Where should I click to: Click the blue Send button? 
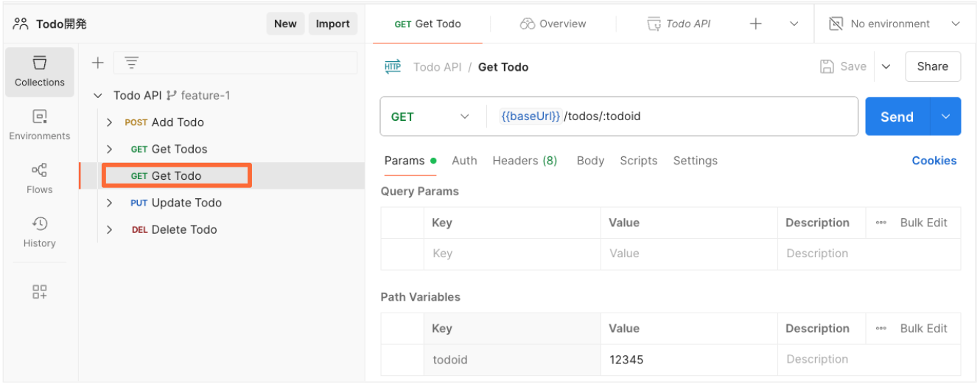click(x=897, y=116)
